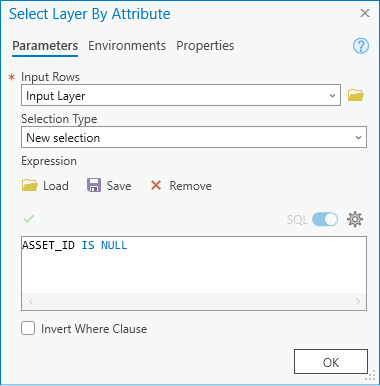Click the horizontal scrollbar left arrow
The height and width of the screenshot is (386, 380).
[x=31, y=302]
